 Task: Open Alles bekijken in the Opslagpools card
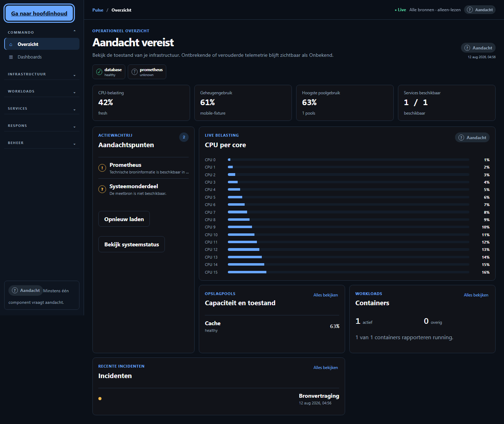pos(325,295)
